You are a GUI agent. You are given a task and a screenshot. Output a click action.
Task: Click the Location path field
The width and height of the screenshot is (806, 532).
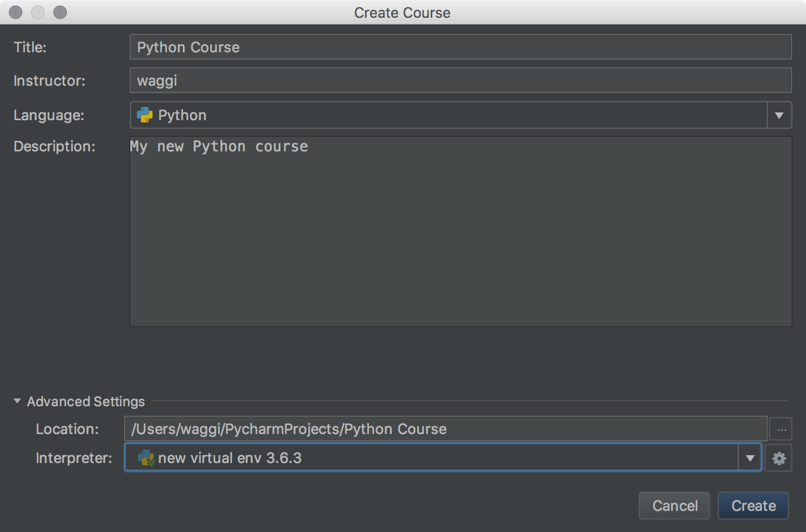[x=445, y=429]
